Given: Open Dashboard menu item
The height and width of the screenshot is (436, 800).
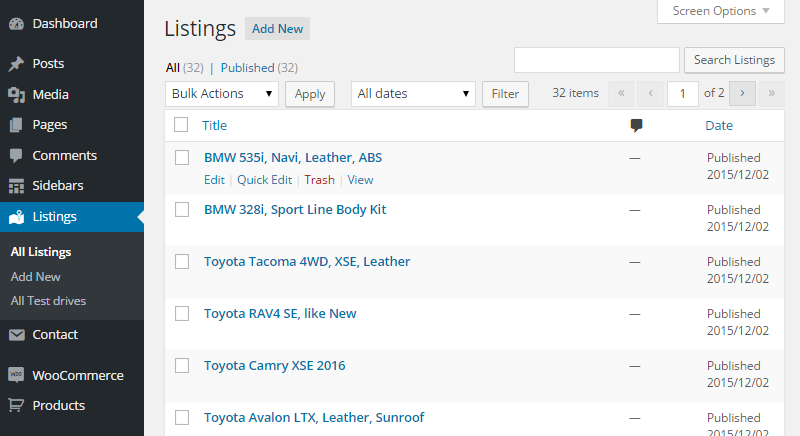Looking at the screenshot, I should 65,23.
